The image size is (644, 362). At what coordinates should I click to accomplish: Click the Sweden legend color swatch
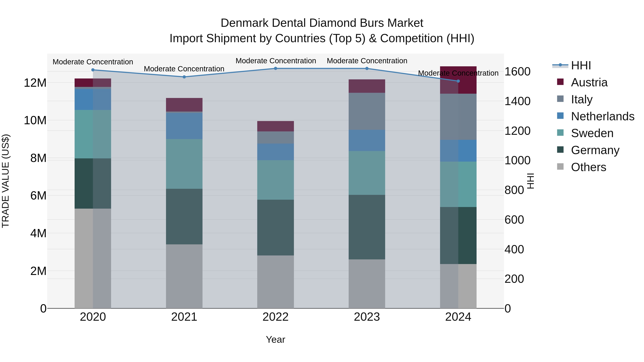(x=560, y=133)
